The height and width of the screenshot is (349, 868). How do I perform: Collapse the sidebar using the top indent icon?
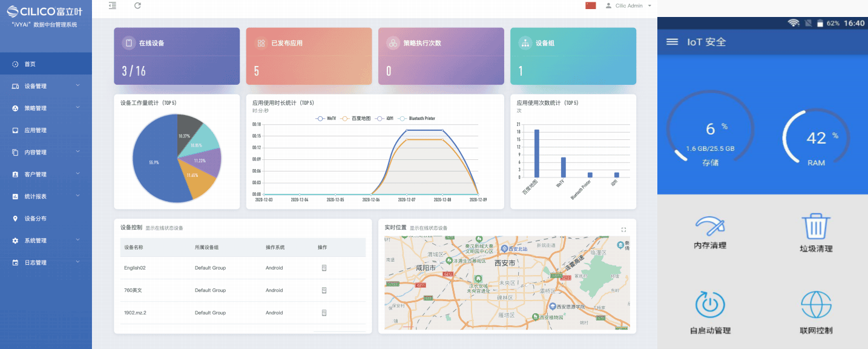point(112,5)
